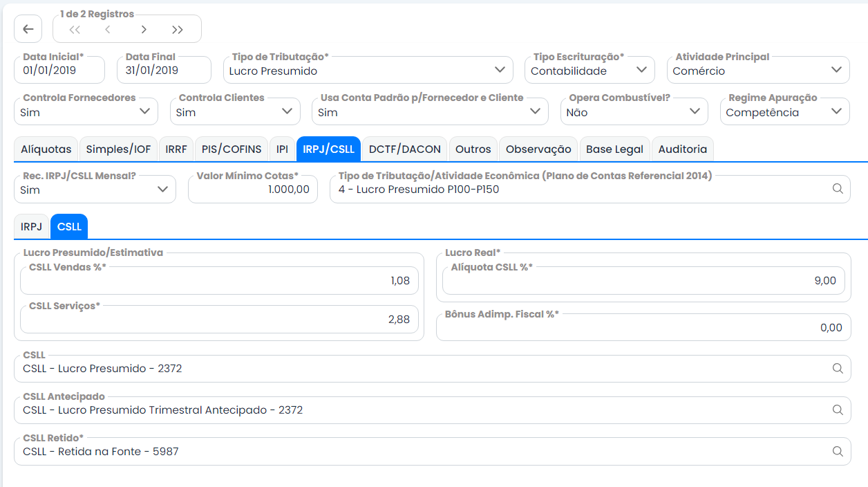868x487 pixels.
Task: Search Tipo de Tributação/Atividade Econômica magnifier
Action: coord(838,189)
